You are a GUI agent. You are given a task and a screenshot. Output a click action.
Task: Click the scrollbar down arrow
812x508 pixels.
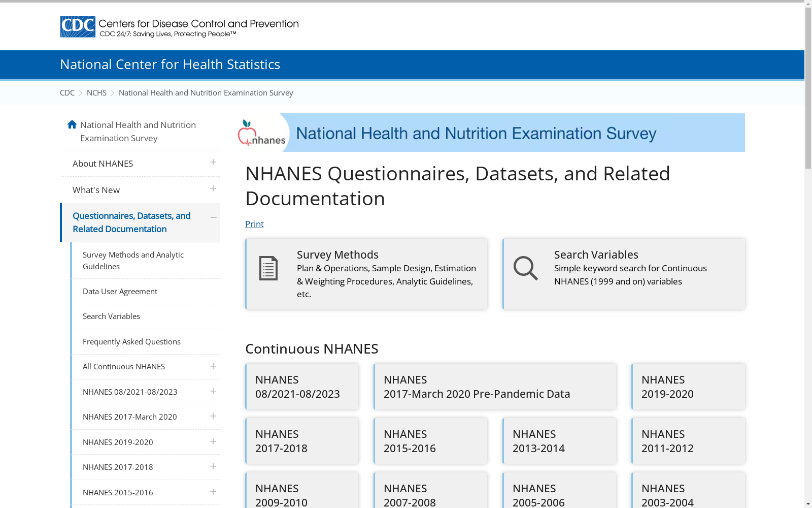coord(808,504)
